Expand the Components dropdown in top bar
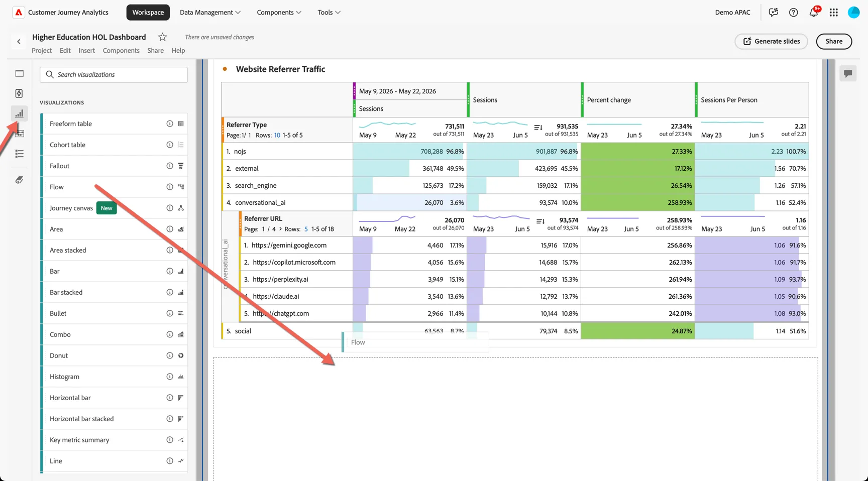868x481 pixels. [x=279, y=12]
